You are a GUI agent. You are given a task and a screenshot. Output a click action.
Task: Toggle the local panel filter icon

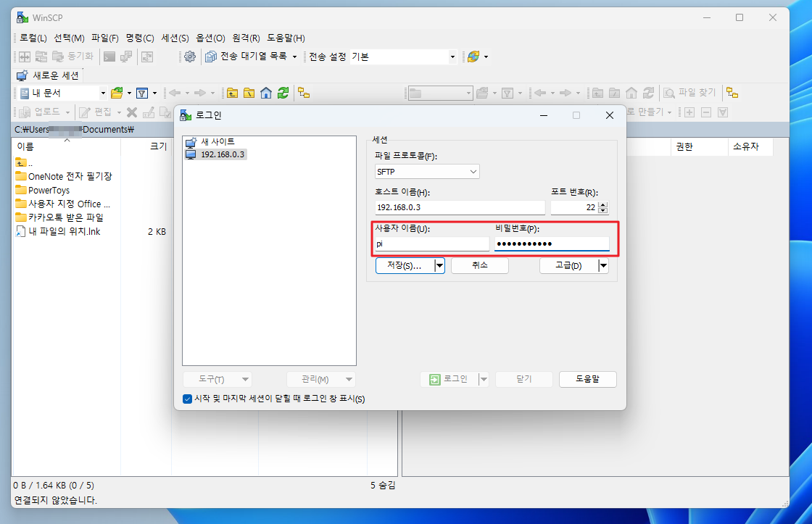click(143, 93)
